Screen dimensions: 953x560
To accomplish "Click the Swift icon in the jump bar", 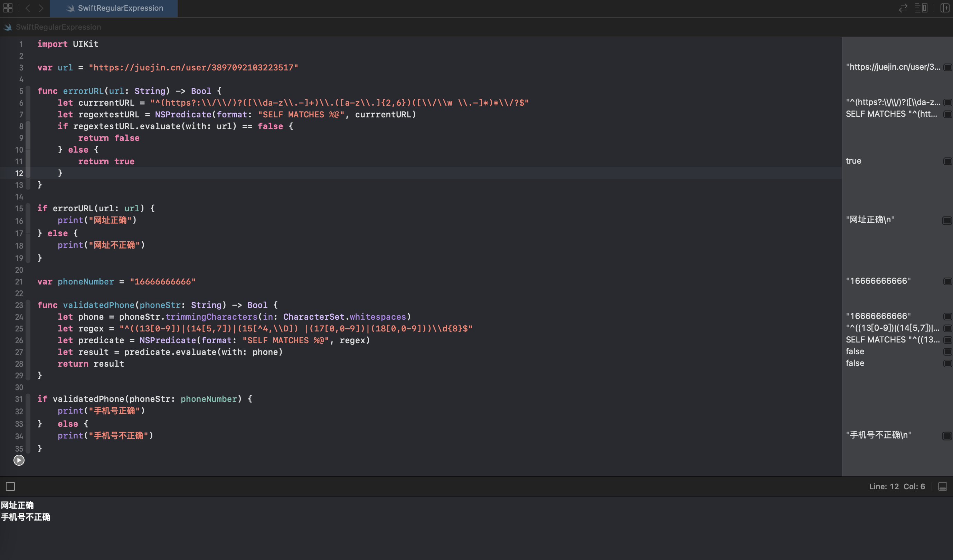I will pos(8,27).
